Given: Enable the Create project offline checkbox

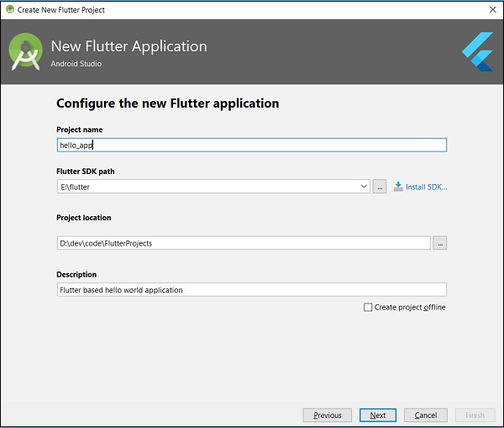Looking at the screenshot, I should [368, 308].
